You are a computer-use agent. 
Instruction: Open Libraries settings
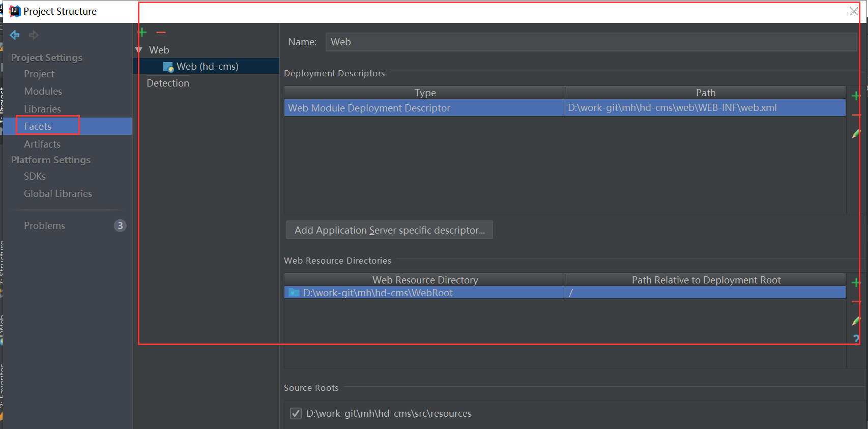(42, 109)
